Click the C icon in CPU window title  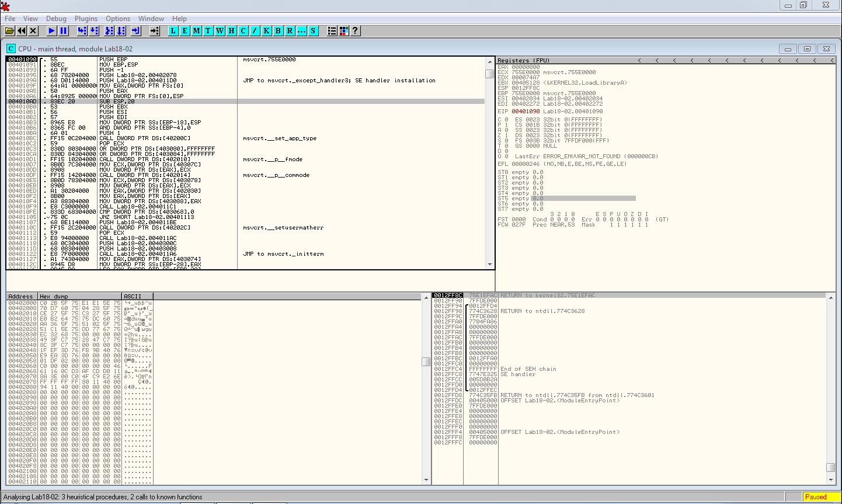click(11, 48)
